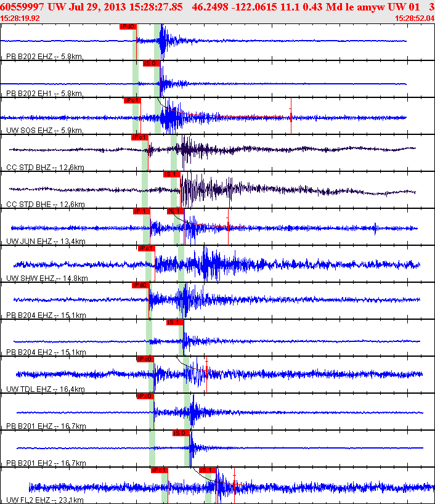The width and height of the screenshot is (435, 504).
Task: Click the 'PB B204 EH2 -- 15.1km' station label
Action: [46, 352]
